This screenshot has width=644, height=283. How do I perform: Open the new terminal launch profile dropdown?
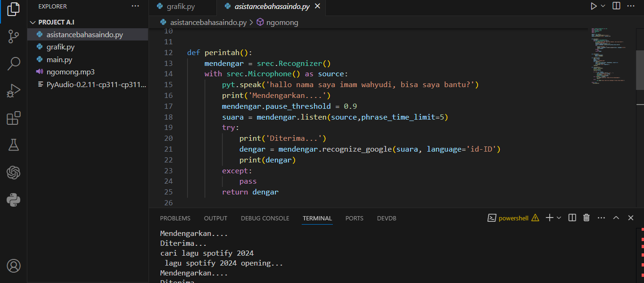click(559, 218)
